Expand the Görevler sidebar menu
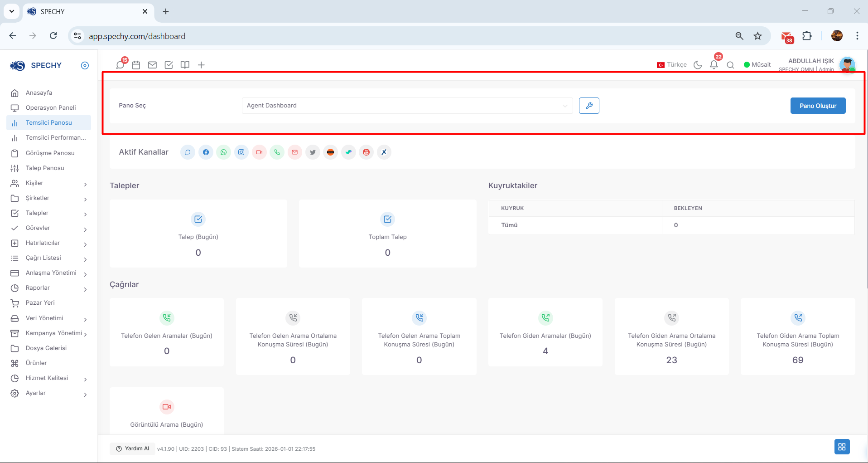The width and height of the screenshot is (868, 463). coord(49,228)
